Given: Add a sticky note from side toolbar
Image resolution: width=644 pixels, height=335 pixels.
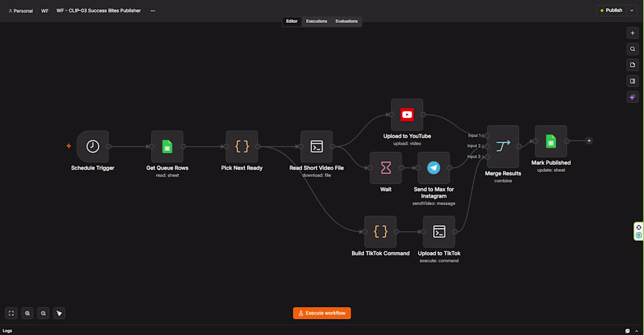Looking at the screenshot, I should point(632,65).
